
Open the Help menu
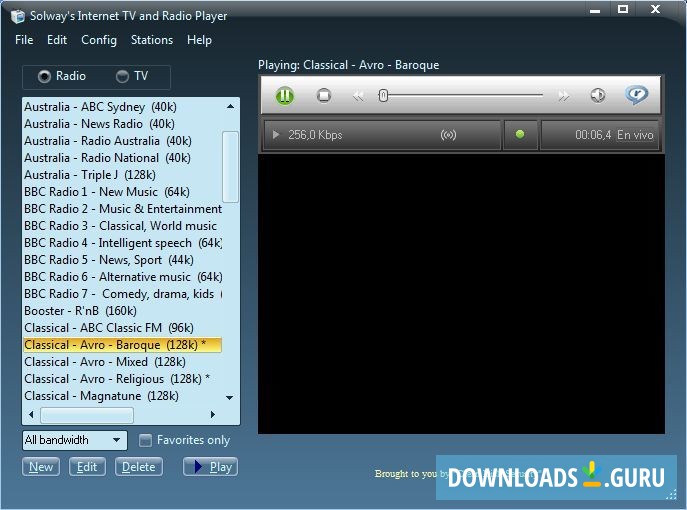click(x=199, y=40)
